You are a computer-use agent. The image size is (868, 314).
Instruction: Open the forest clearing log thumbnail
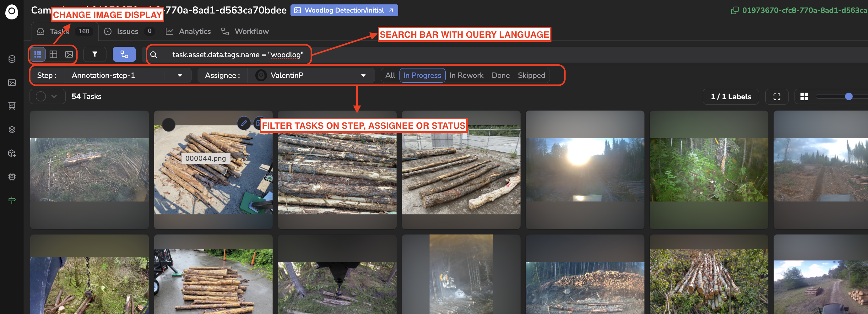[89, 170]
